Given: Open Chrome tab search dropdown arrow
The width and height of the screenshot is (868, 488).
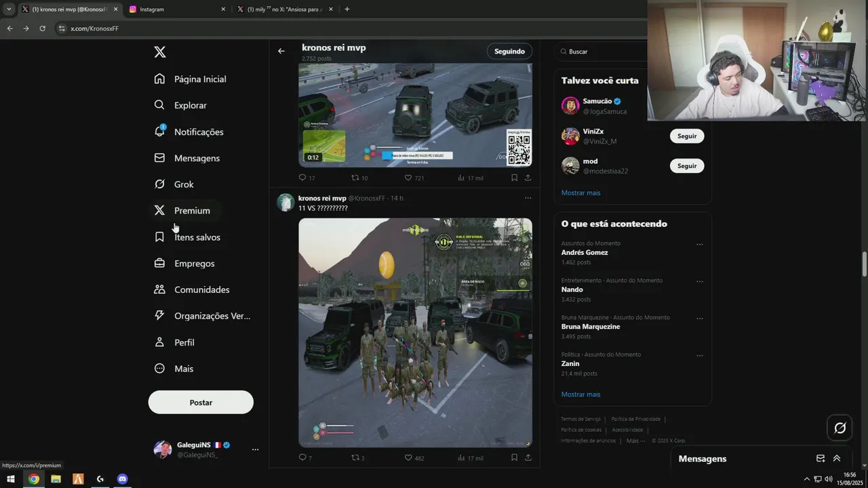Looking at the screenshot, I should tap(9, 9).
